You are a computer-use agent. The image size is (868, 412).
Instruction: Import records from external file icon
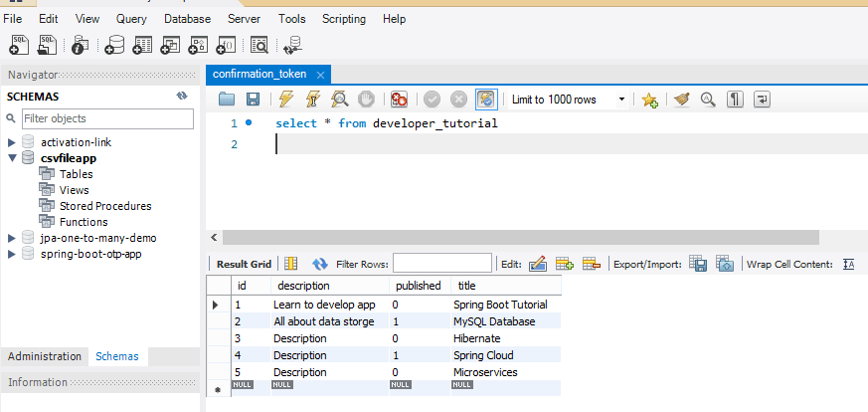tap(725, 264)
